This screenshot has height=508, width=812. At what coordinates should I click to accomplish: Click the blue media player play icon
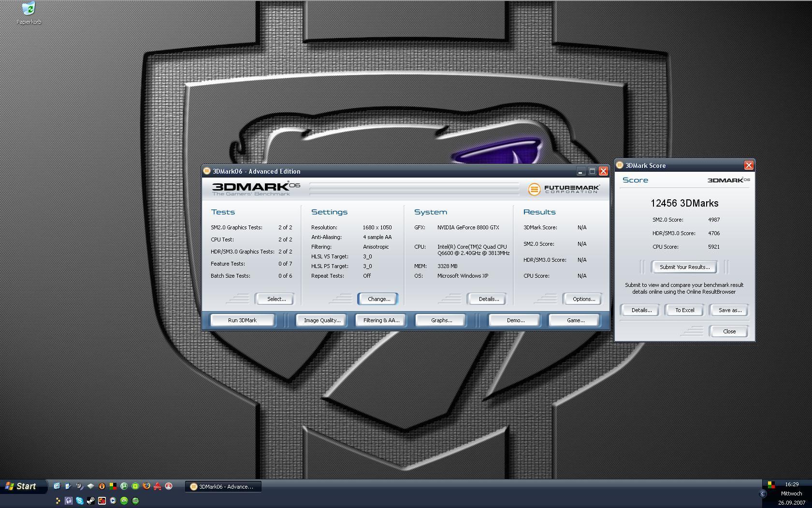click(113, 501)
